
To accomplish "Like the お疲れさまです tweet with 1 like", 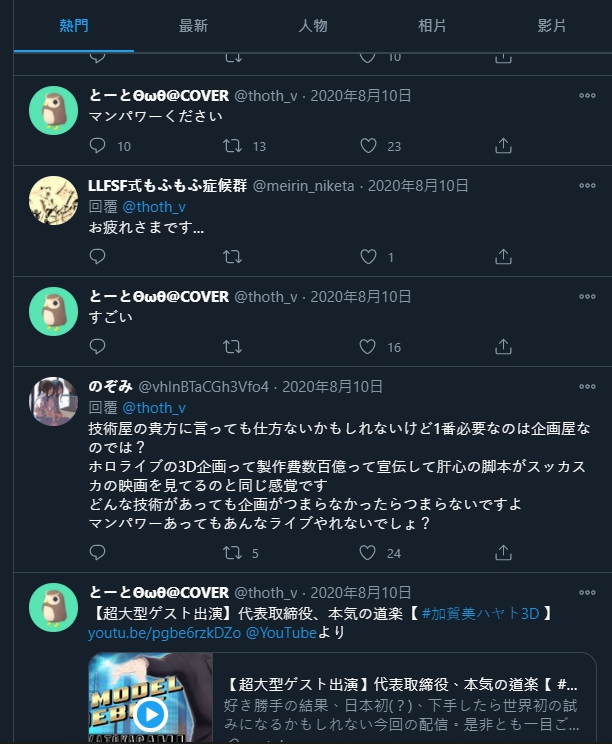I will [368, 257].
